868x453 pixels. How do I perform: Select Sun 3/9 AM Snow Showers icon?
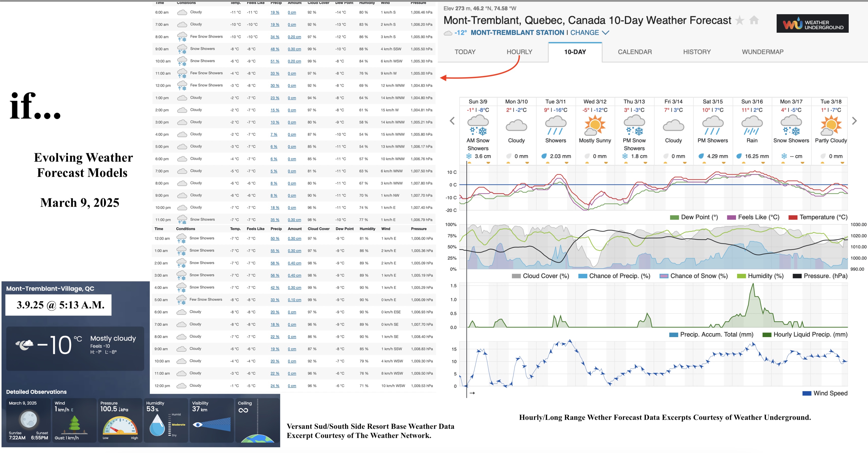coord(478,125)
